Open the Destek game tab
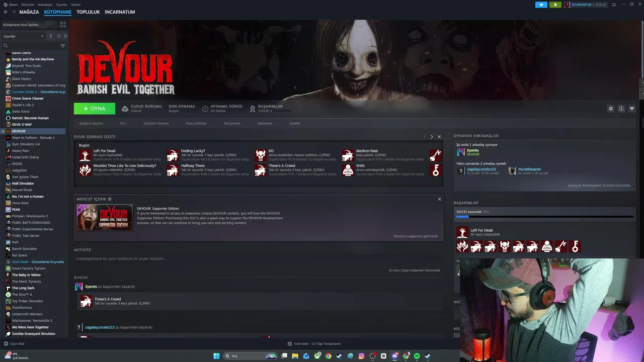The height and width of the screenshot is (362, 644). [x=294, y=123]
